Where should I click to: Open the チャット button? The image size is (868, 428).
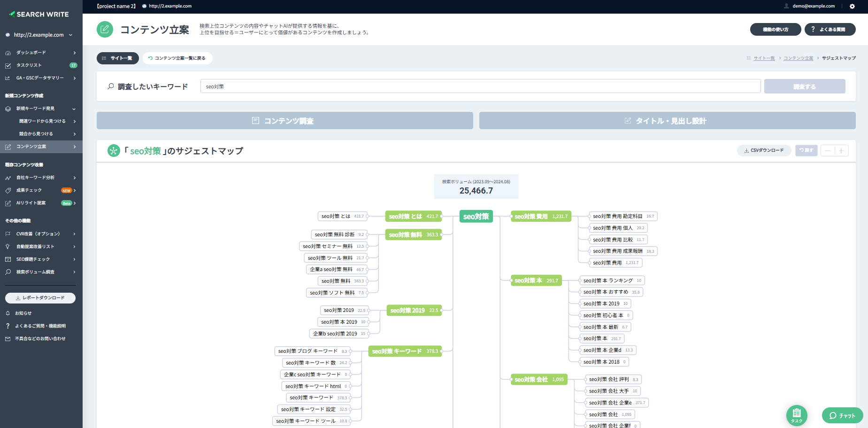pos(843,415)
